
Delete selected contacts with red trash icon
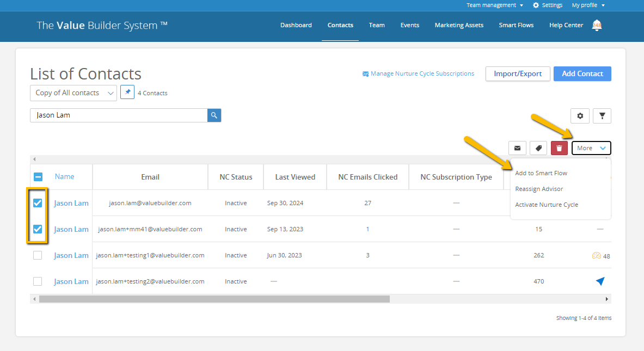[x=559, y=147]
